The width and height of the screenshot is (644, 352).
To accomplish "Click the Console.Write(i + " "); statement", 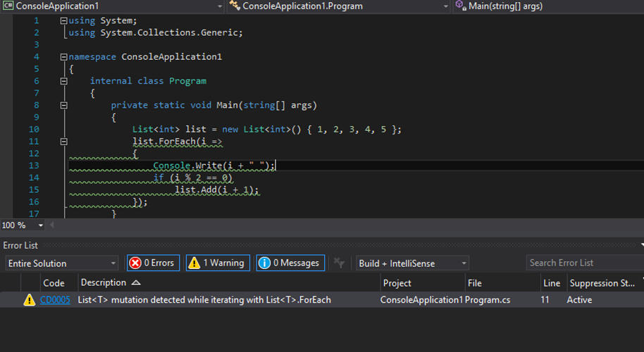I will click(x=214, y=165).
